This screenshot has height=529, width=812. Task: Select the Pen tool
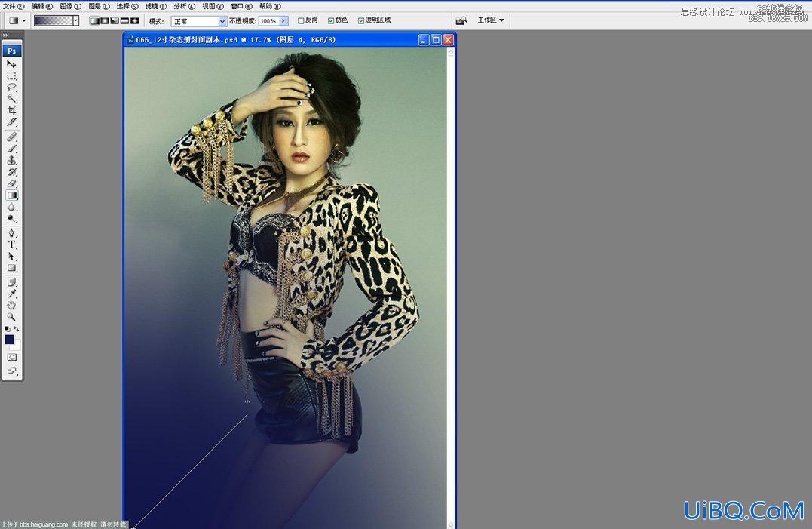point(11,232)
